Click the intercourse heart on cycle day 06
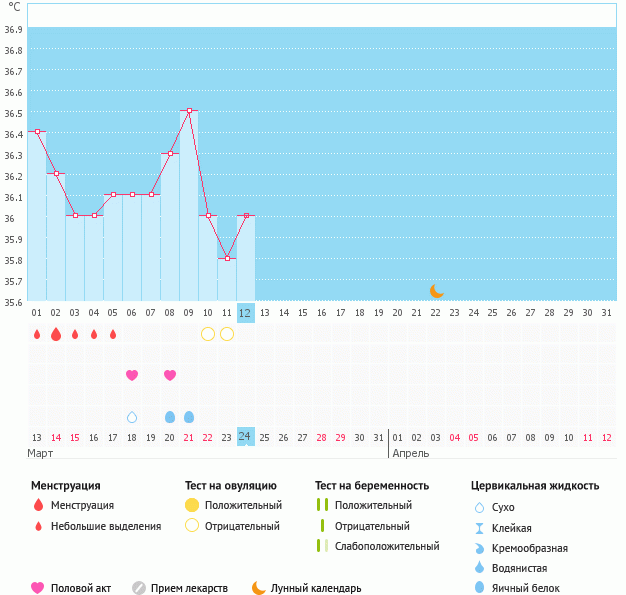The image size is (626, 595). [132, 375]
